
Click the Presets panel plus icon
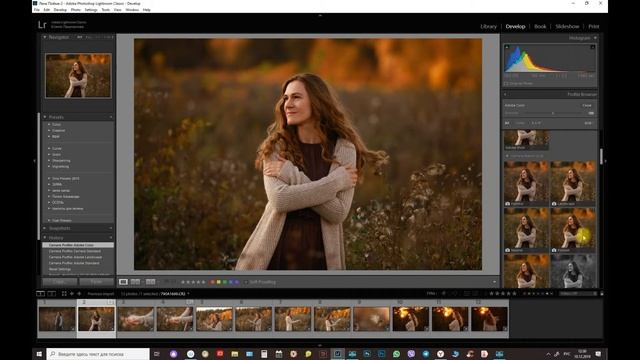(x=111, y=117)
